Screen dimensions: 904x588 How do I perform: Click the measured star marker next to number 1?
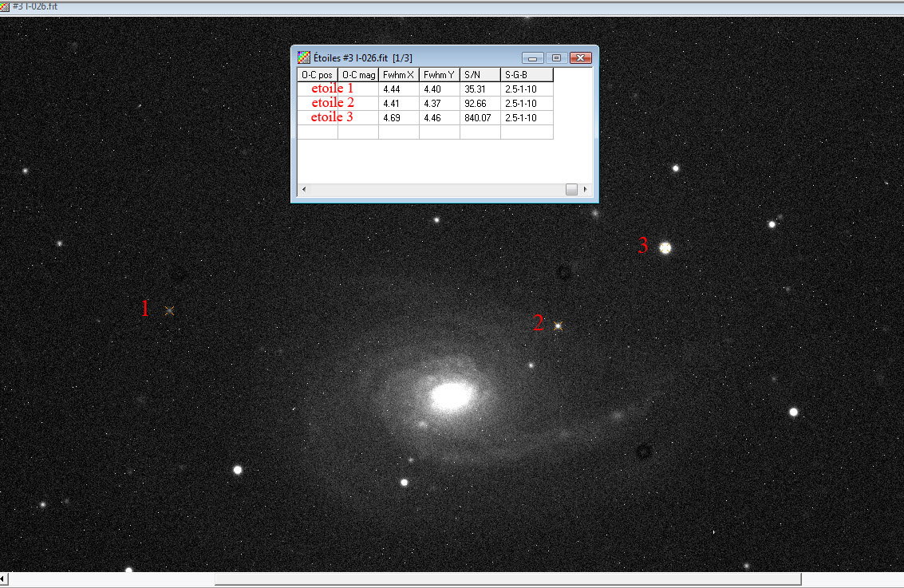169,310
